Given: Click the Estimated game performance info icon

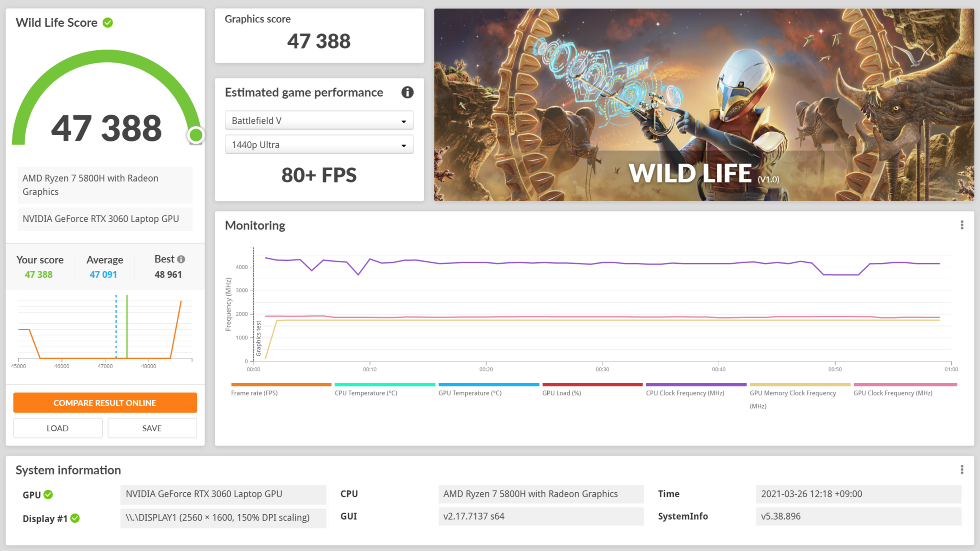Looking at the screenshot, I should [x=407, y=92].
